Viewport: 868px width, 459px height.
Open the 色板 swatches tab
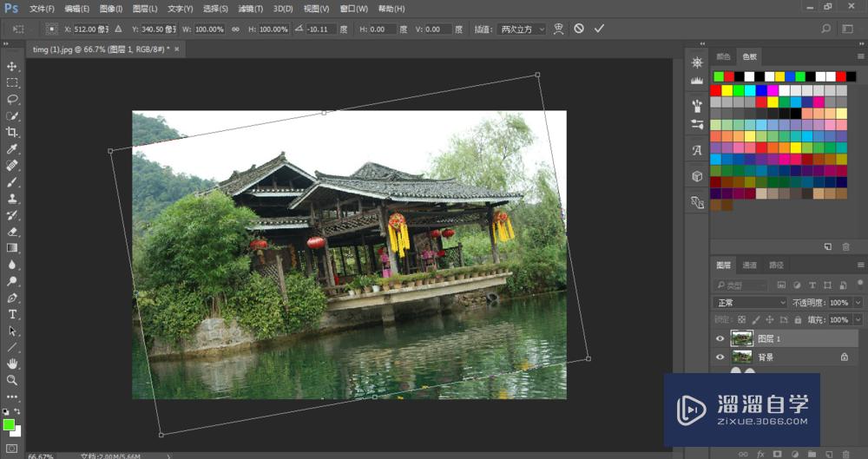[748, 56]
